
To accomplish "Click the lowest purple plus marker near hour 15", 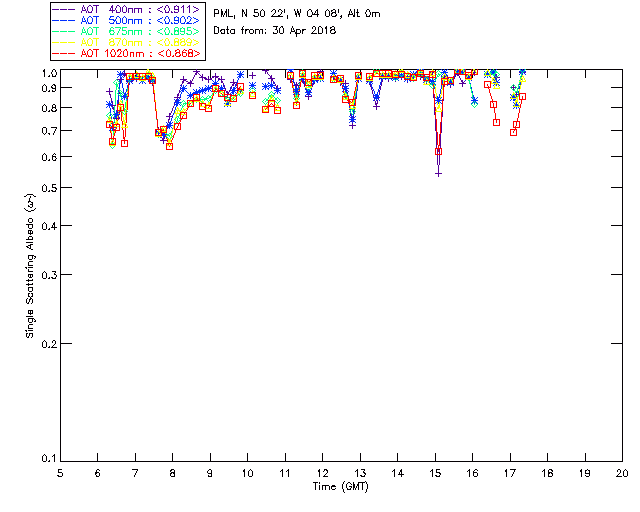I will (x=438, y=174).
